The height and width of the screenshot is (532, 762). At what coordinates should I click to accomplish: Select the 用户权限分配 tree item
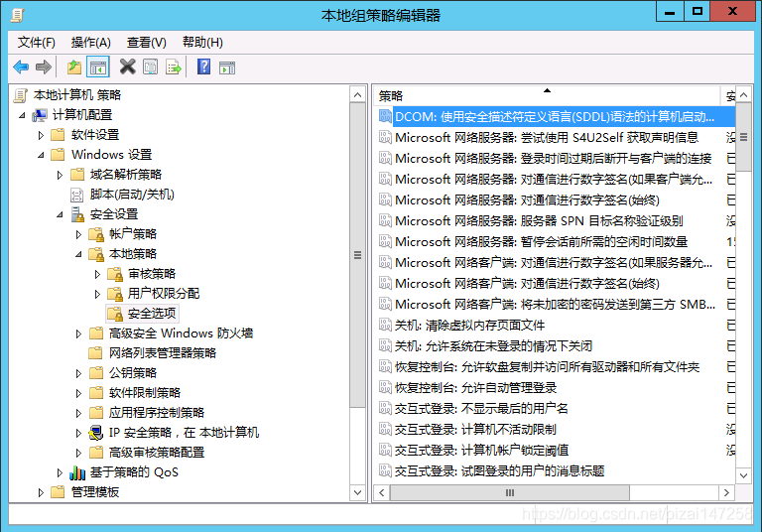click(x=164, y=294)
